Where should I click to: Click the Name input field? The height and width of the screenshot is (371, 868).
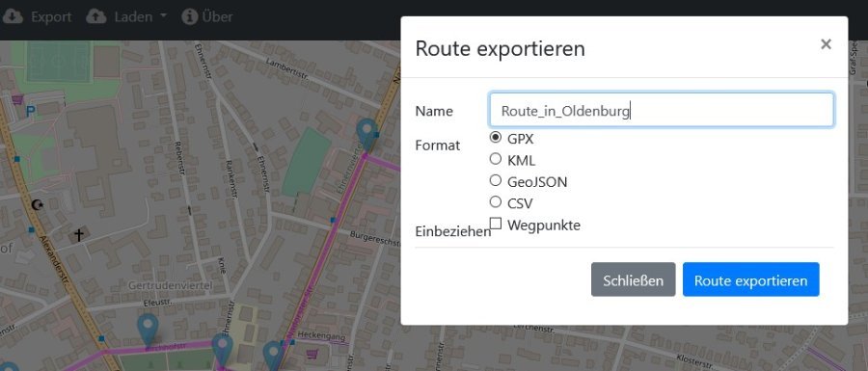coord(662,110)
